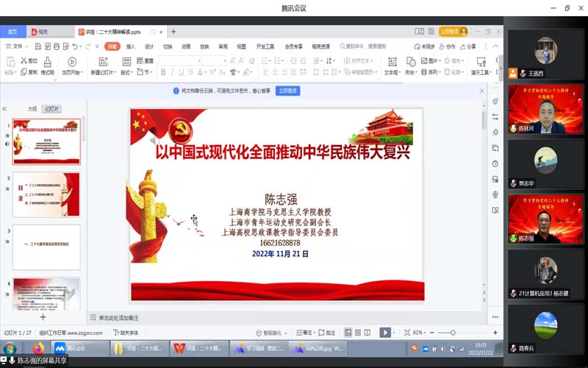Toggle underline text formatting
This screenshot has width=588, height=368.
[x=183, y=72]
